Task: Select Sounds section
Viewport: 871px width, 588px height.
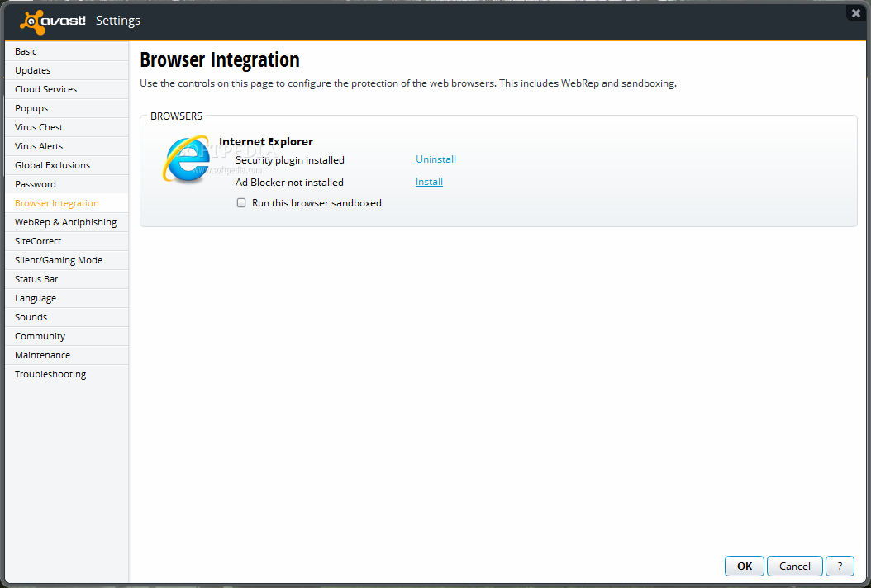Action: click(67, 317)
